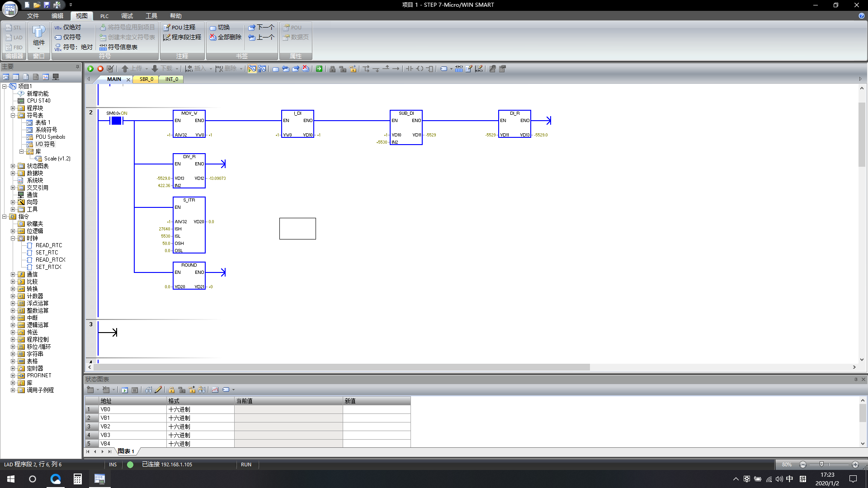Toggle program segment comments

(x=182, y=37)
